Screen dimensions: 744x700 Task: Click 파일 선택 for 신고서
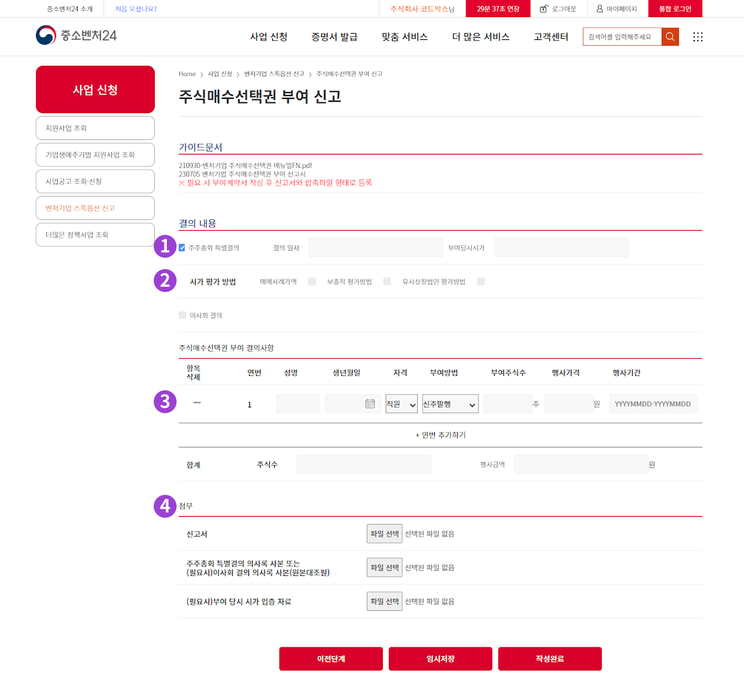click(x=385, y=534)
